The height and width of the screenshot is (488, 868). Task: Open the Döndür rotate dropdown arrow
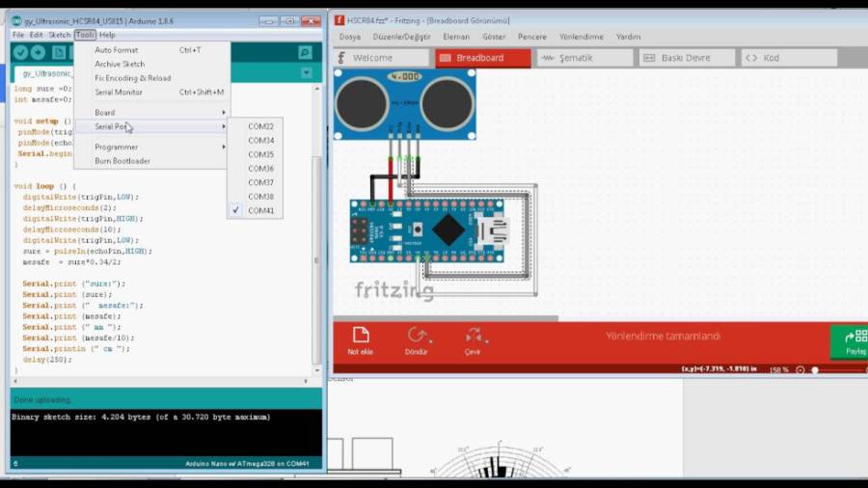pos(431,341)
